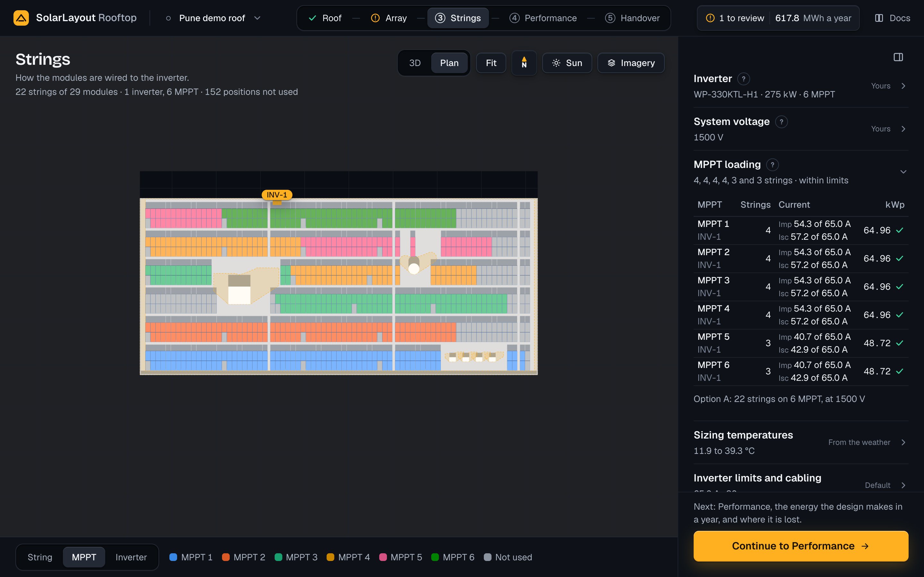Click the SolarLayout logo icon
924x577 pixels.
pyautogui.click(x=21, y=18)
